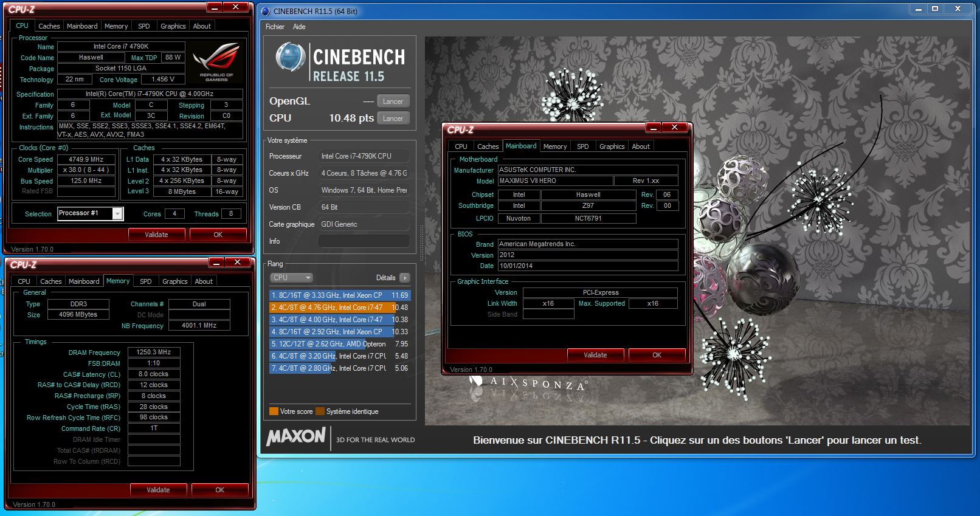
Task: Open the Aide menu in Cinebench
Action: [x=299, y=27]
